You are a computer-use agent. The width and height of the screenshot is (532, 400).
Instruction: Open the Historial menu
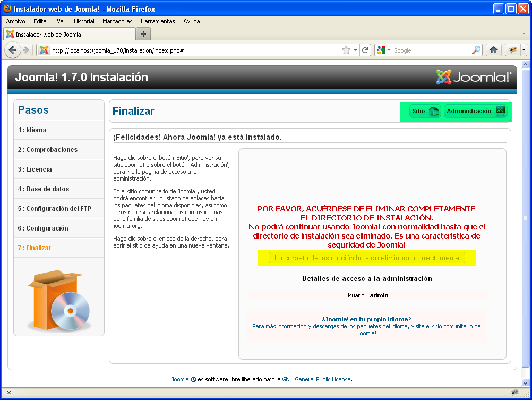click(x=84, y=21)
